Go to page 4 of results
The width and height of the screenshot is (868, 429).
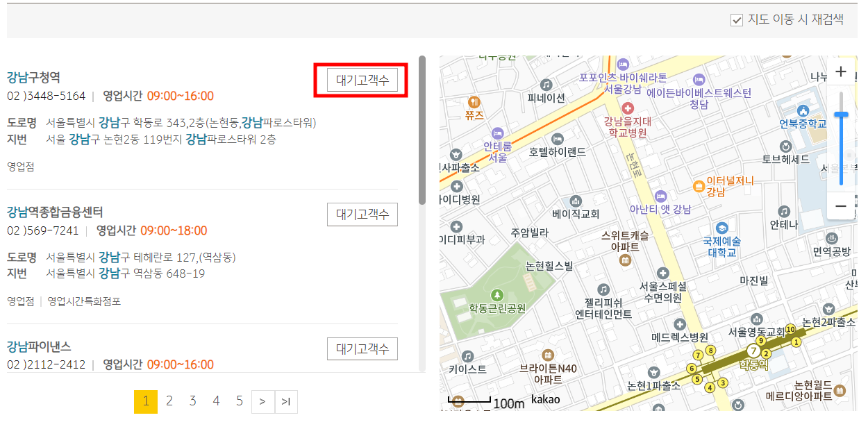pyautogui.click(x=217, y=401)
